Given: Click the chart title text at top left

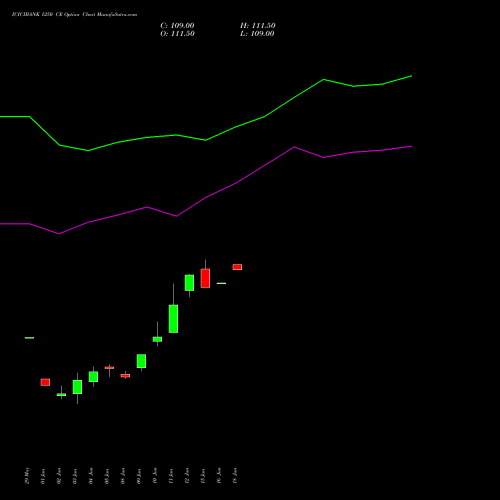Looking at the screenshot, I should pos(74,15).
